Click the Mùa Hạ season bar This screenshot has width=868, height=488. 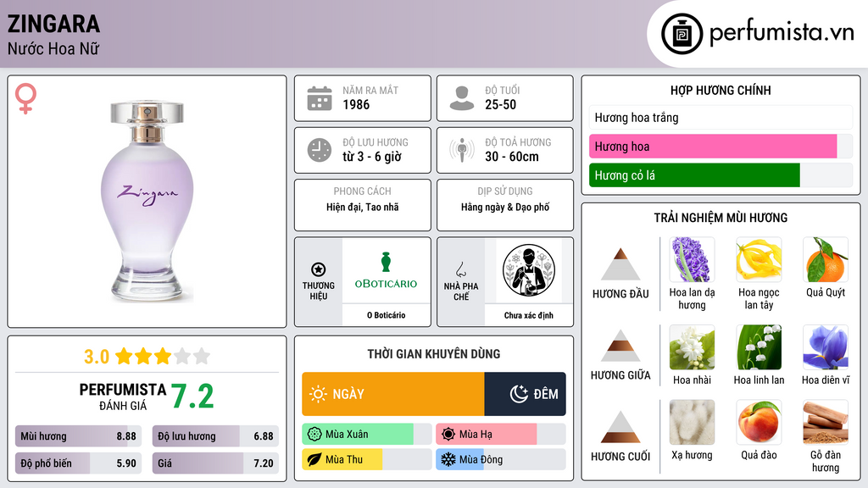pyautogui.click(x=500, y=435)
